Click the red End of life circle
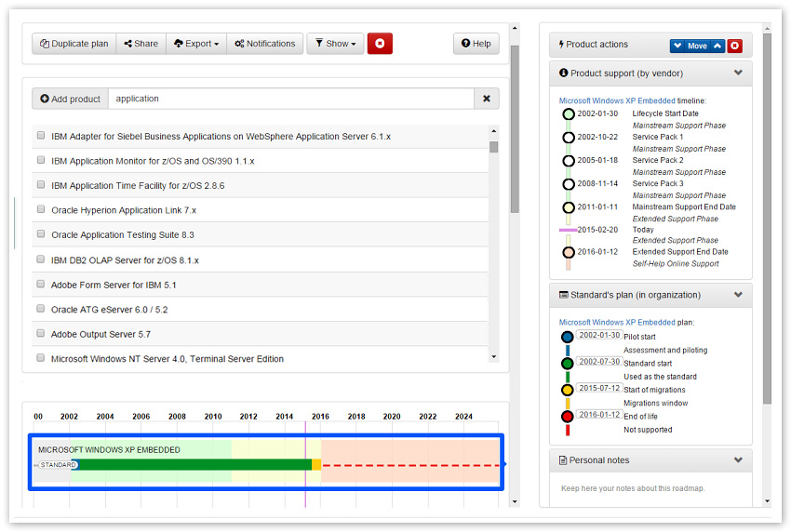 [568, 417]
